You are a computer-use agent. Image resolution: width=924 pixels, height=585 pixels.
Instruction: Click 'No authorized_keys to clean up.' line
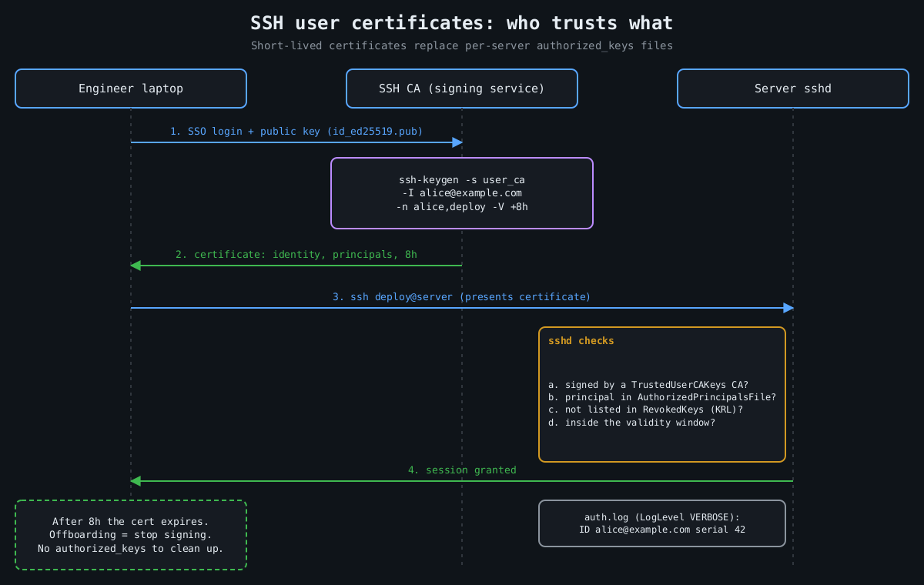[131, 548]
